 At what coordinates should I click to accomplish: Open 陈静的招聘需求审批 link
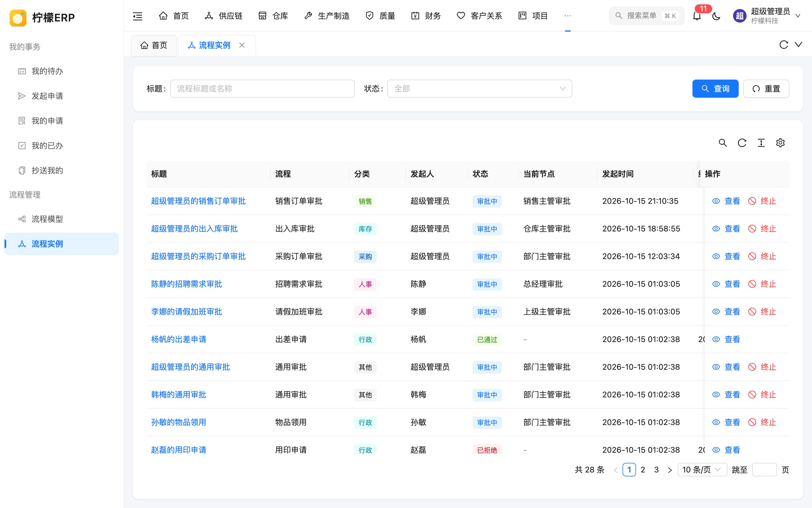pos(187,284)
